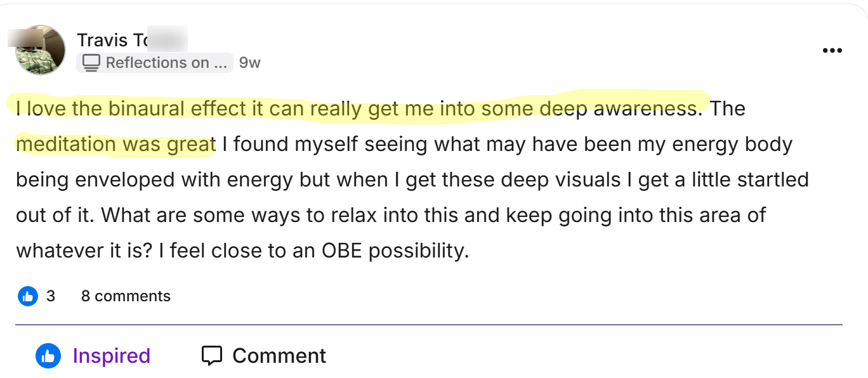Click the "9w" post timestamp
Viewport: 868px width, 378px height.
(249, 63)
